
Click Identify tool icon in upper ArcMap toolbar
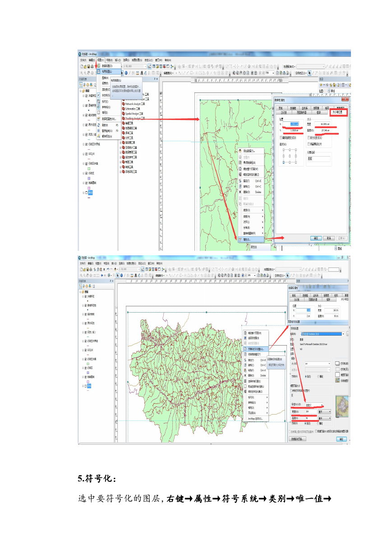click(x=126, y=73)
